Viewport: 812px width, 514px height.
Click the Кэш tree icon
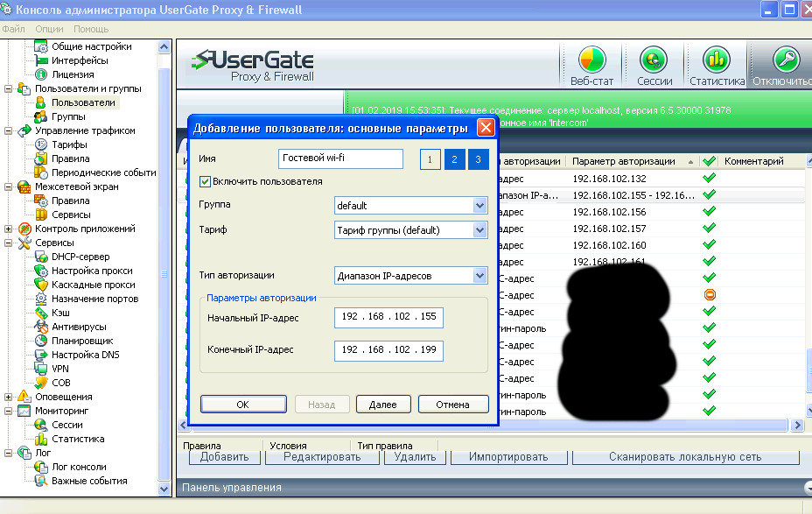click(x=41, y=313)
